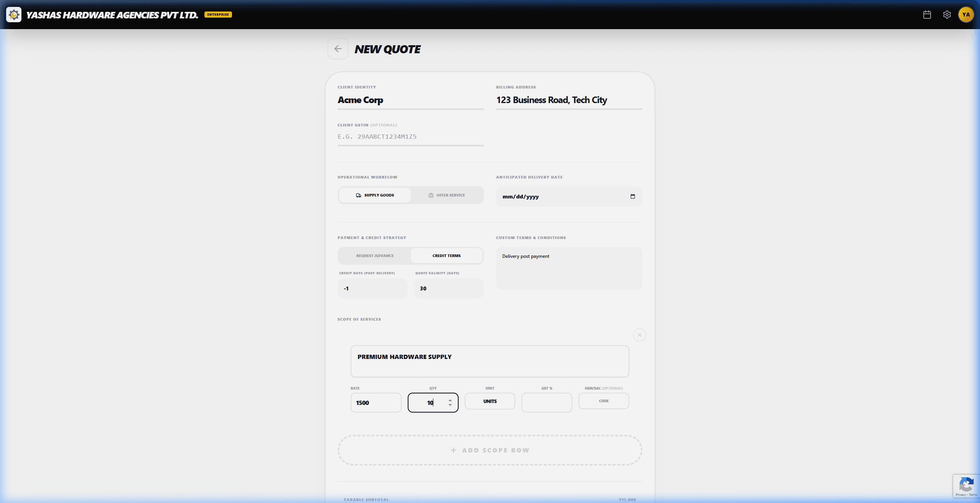Click the Client GSTIN input field
Screen dimensions: 980x503
pos(410,136)
